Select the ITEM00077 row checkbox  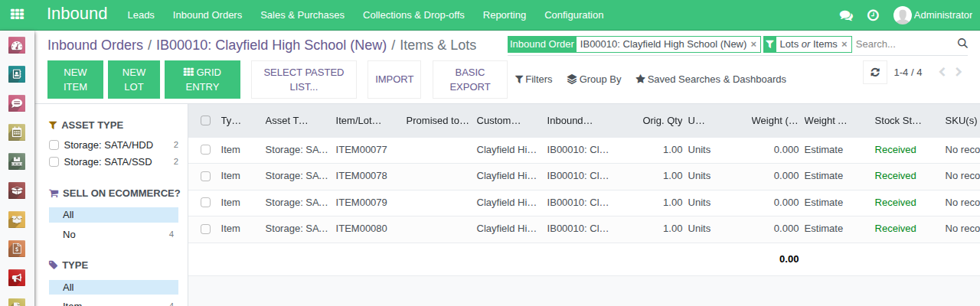coord(205,150)
